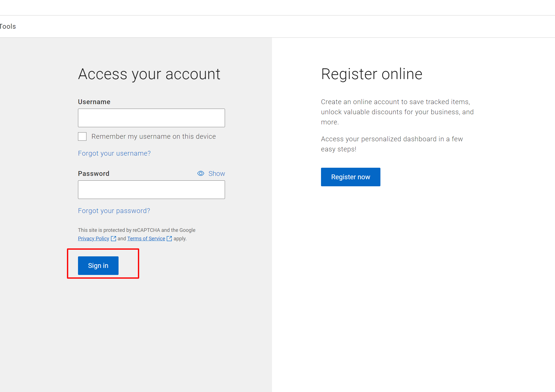This screenshot has height=392, width=555.
Task: Open the Forgot your username link
Action: tap(114, 153)
